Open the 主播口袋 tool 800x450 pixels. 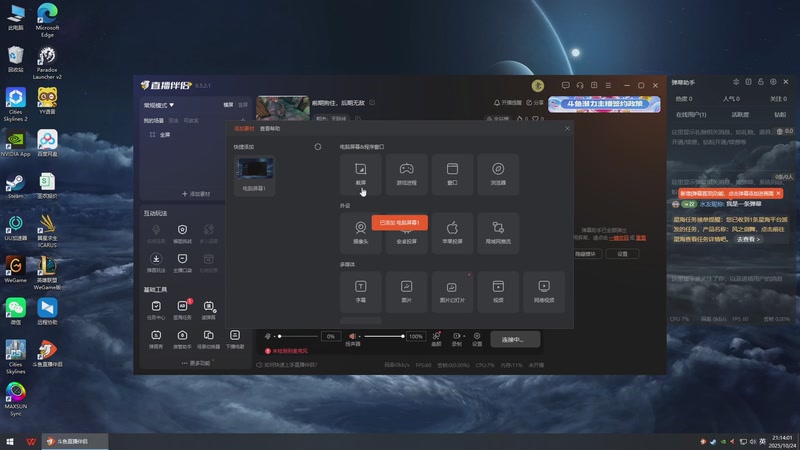coord(182,263)
